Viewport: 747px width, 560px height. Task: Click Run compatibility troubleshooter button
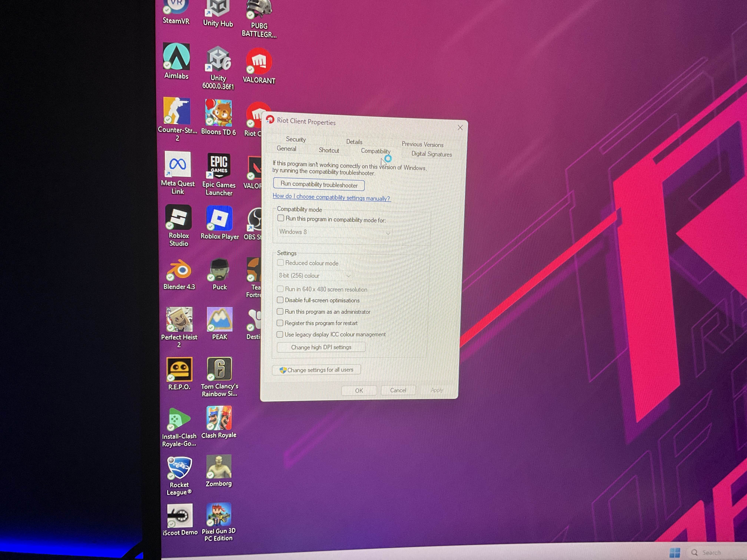tap(319, 185)
